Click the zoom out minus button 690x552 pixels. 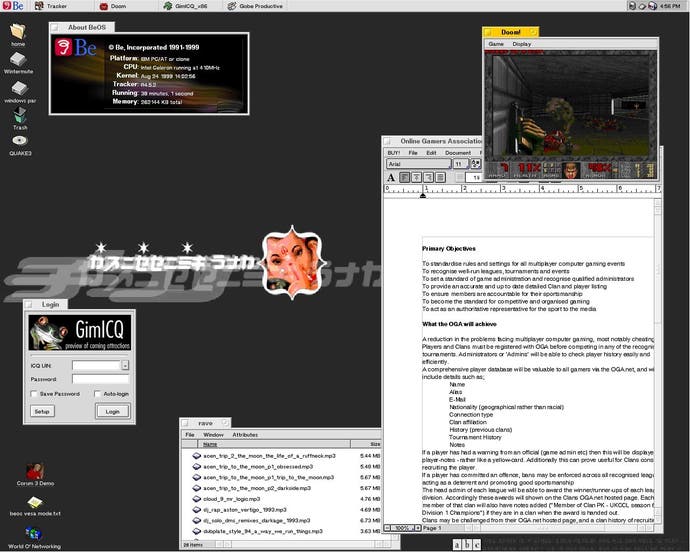click(x=387, y=528)
